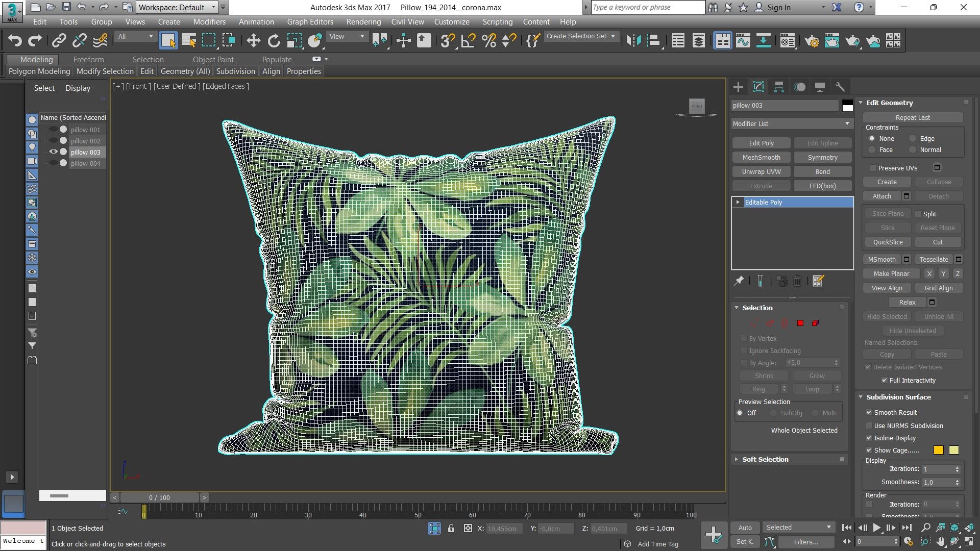Click Configure Modifier Sets icon
Viewport: 980px width, 551px height.
[x=818, y=281]
